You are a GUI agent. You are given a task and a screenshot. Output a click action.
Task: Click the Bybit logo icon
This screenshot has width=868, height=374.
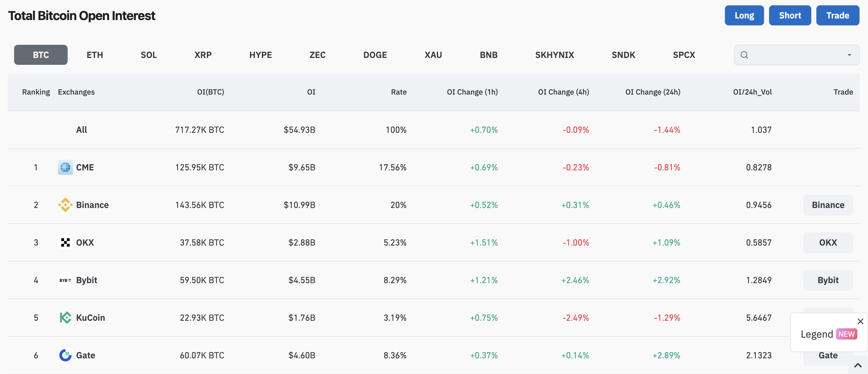(65, 280)
